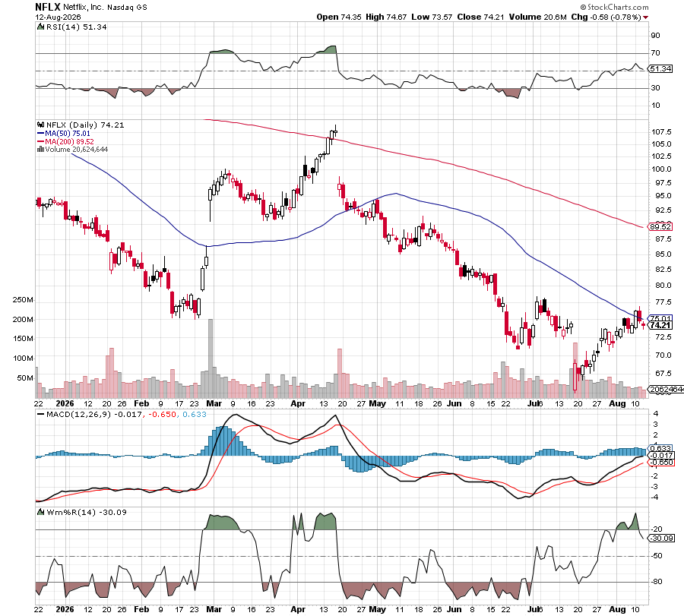Click the 250M volume axis label
Screen dimensions: 684x616
[23, 300]
